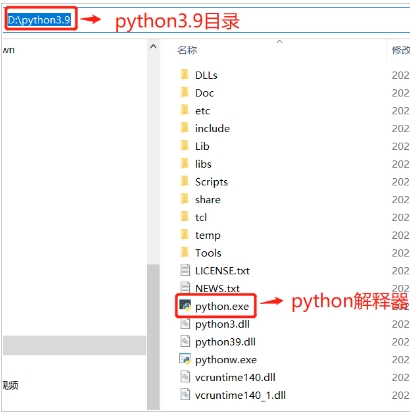Select the python3.dll file name
Viewport: 410px width, 415px height.
point(222,324)
